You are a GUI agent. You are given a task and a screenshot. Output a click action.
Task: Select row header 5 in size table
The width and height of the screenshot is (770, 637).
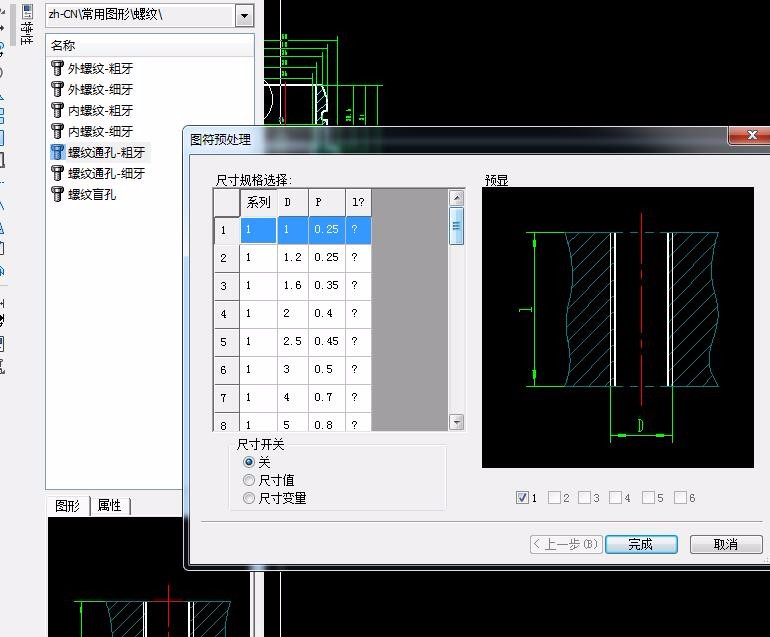(226, 342)
